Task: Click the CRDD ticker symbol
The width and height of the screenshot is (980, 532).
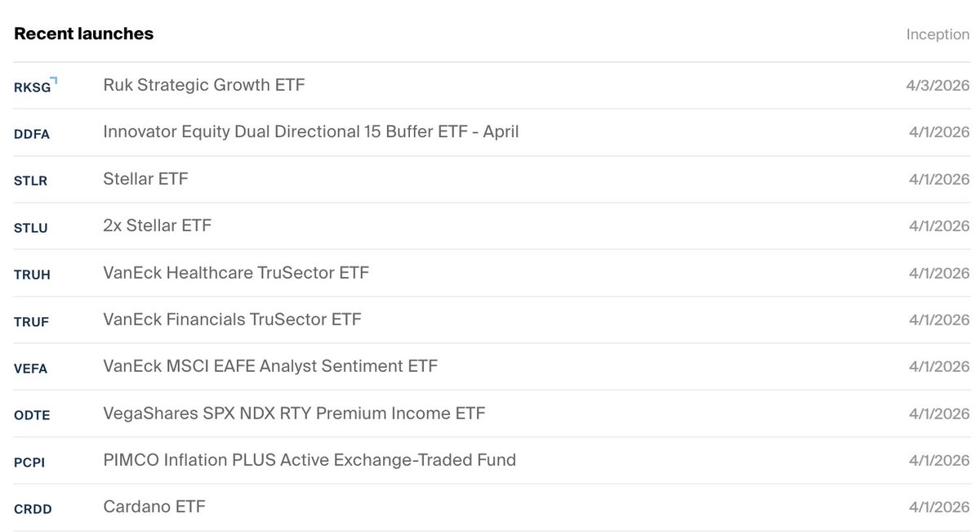Action: [33, 509]
